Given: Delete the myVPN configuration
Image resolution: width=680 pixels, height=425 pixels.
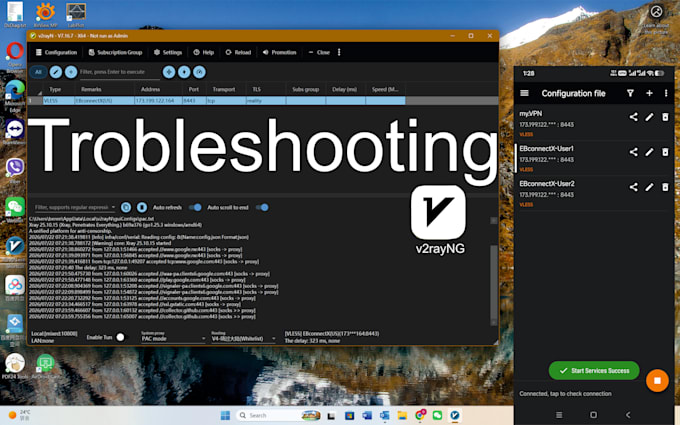Looking at the screenshot, I should pos(665,117).
